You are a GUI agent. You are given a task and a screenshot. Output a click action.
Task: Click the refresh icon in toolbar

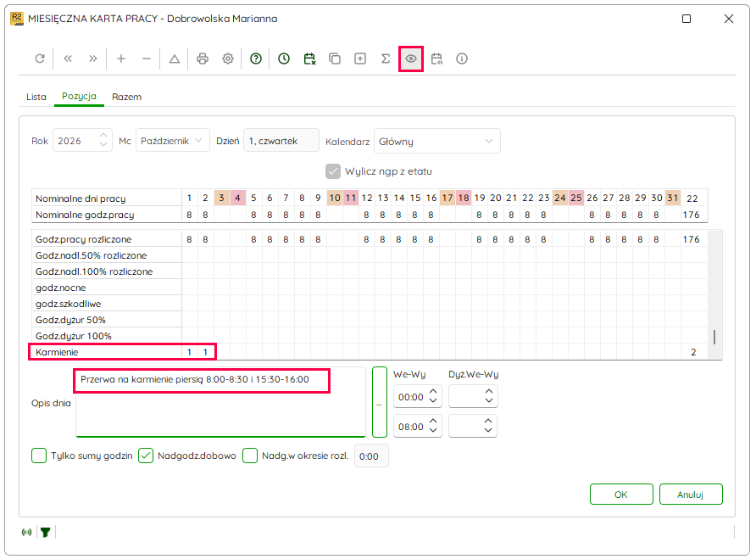[x=40, y=59]
